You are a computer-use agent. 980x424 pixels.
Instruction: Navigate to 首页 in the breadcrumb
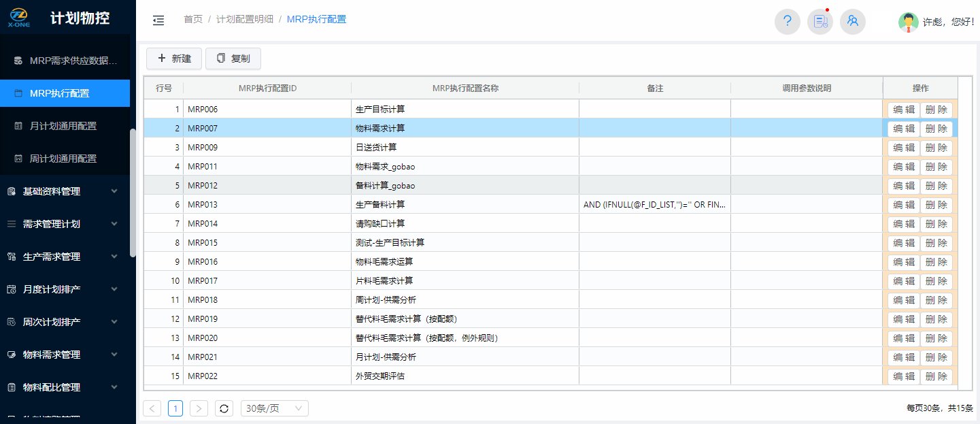coord(193,20)
